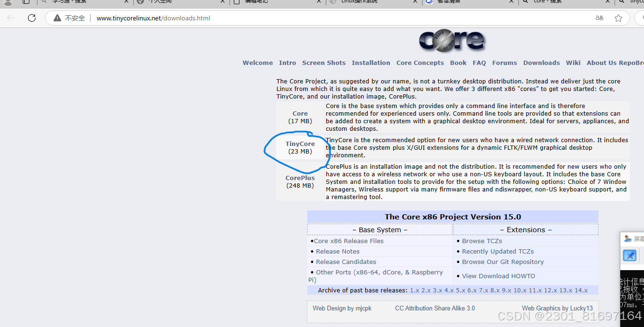This screenshot has height=327, width=644.
Task: Open the Welcome navigation item
Action: tap(258, 63)
